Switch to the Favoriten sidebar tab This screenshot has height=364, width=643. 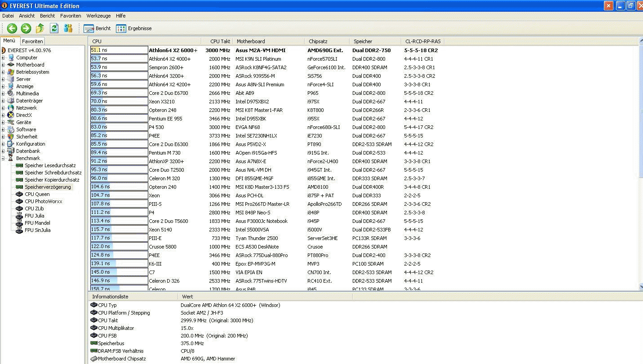pyautogui.click(x=32, y=41)
